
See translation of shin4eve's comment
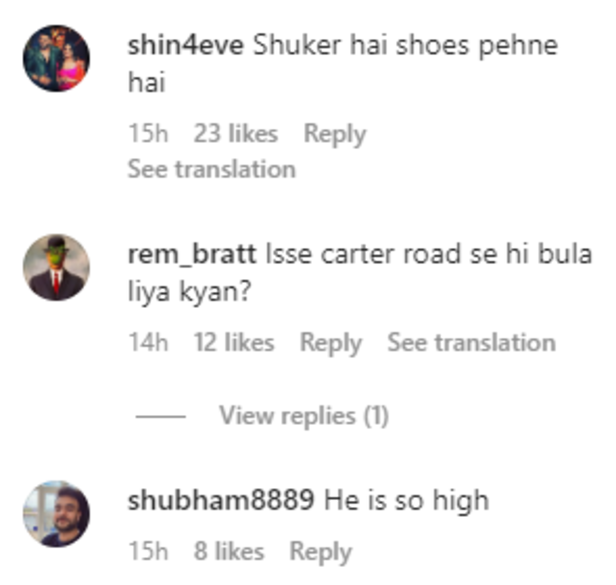pyautogui.click(x=212, y=169)
